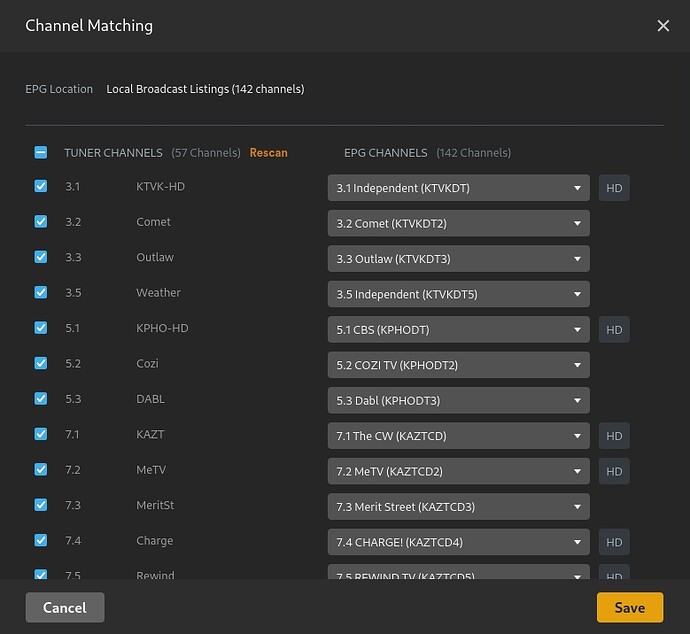Click HD badge beside 7.2 MeTV

tap(614, 471)
